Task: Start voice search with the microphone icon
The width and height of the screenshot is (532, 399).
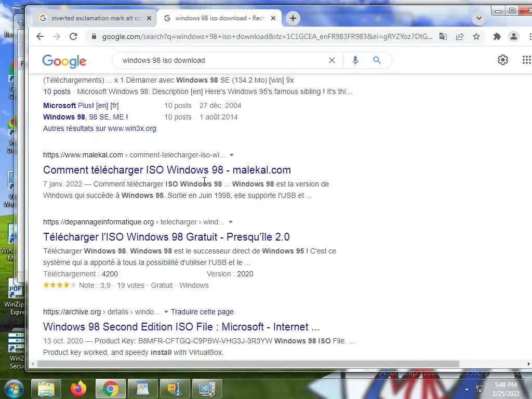Action: (355, 60)
